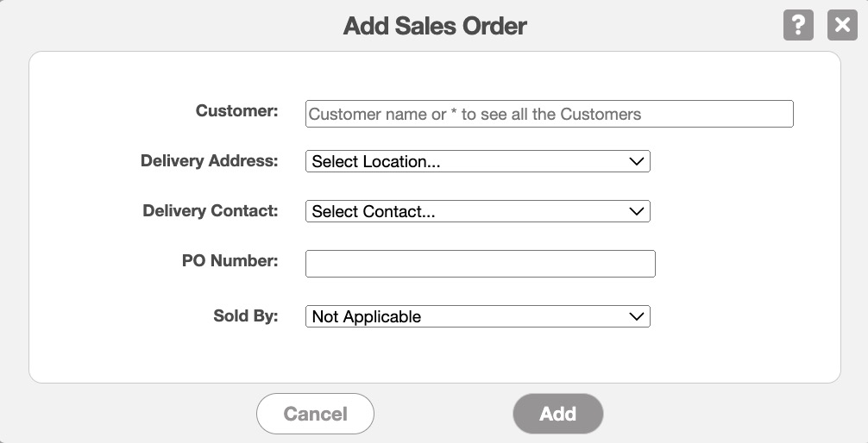Viewport: 868px width, 443px height.
Task: Click the "Add Sales Order" dialog title
Action: tap(435, 26)
